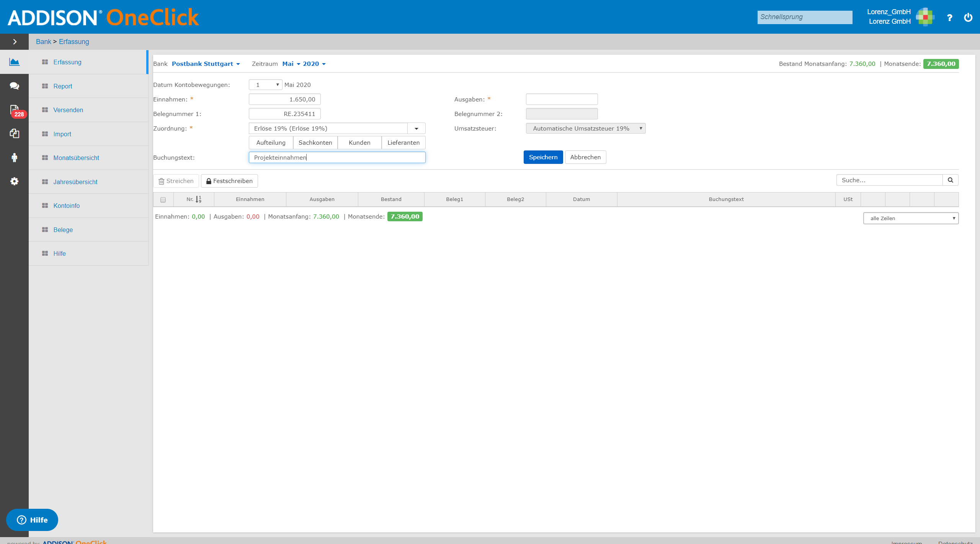Click the Festschreiben button with the lock
This screenshot has height=544, width=980.
pyautogui.click(x=229, y=181)
